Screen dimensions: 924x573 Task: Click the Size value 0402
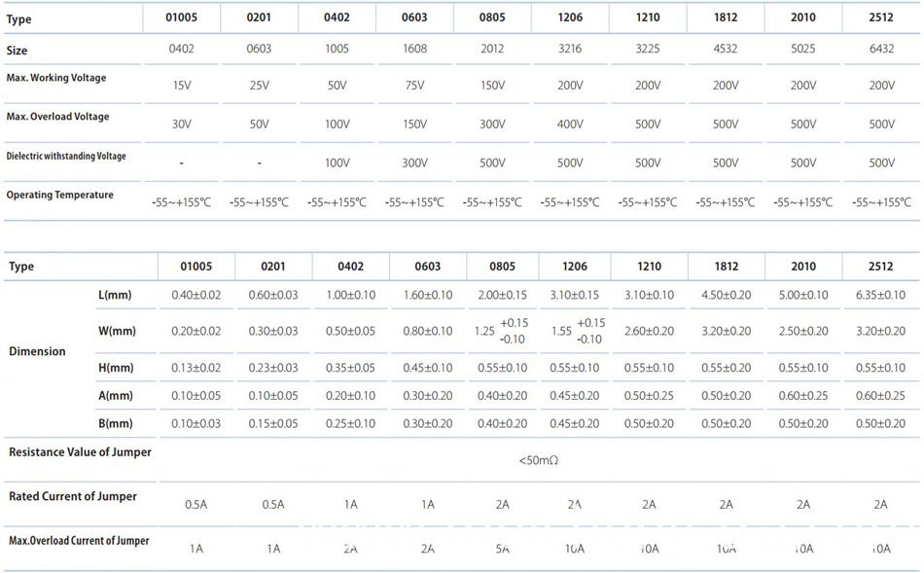tap(182, 49)
